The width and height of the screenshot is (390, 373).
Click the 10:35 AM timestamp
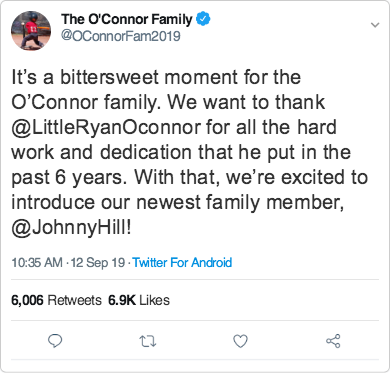(x=37, y=263)
